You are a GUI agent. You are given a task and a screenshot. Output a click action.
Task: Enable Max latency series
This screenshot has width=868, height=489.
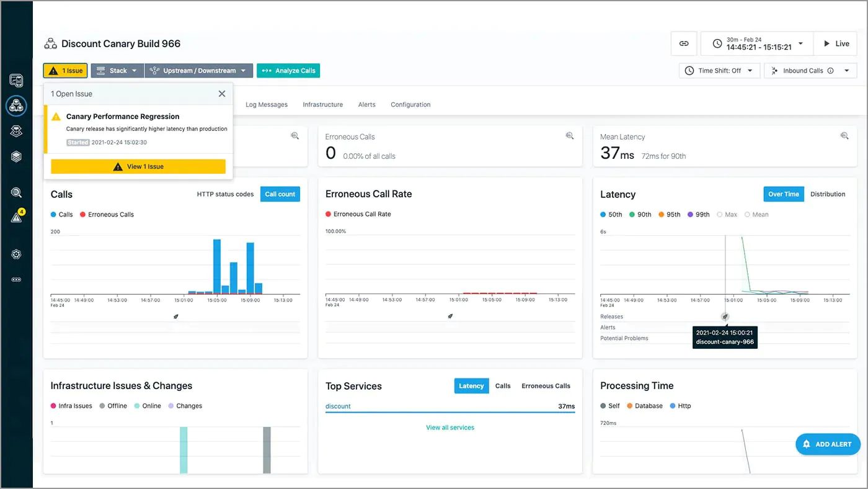pyautogui.click(x=727, y=215)
